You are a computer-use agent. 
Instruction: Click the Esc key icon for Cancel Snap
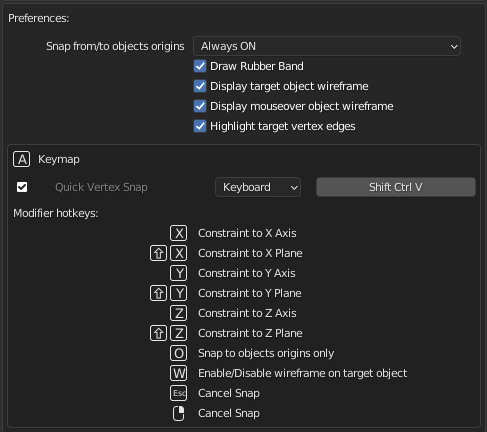click(x=179, y=393)
